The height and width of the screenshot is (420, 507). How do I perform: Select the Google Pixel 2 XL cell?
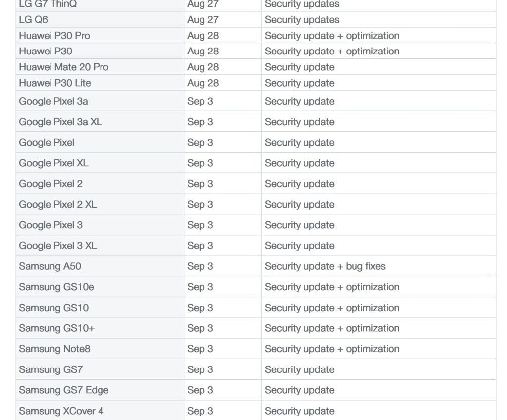point(58,204)
